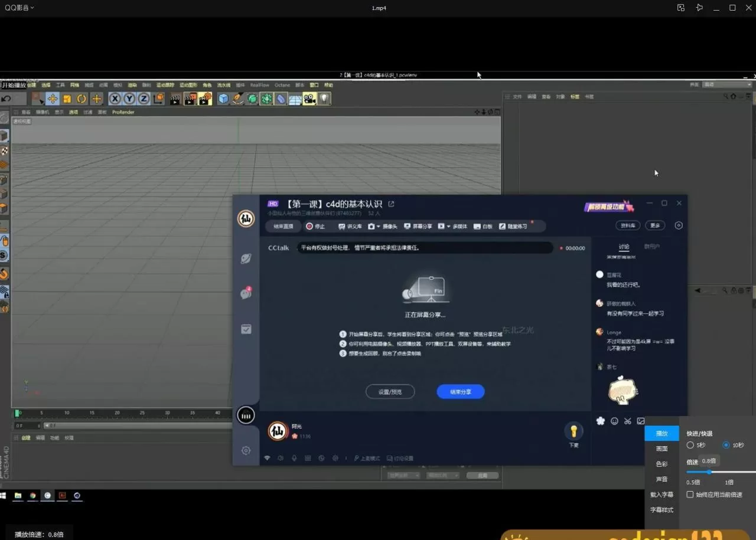Screen dimensions: 756x540
Task: Click the image upload icon in chat
Action: [x=641, y=421]
